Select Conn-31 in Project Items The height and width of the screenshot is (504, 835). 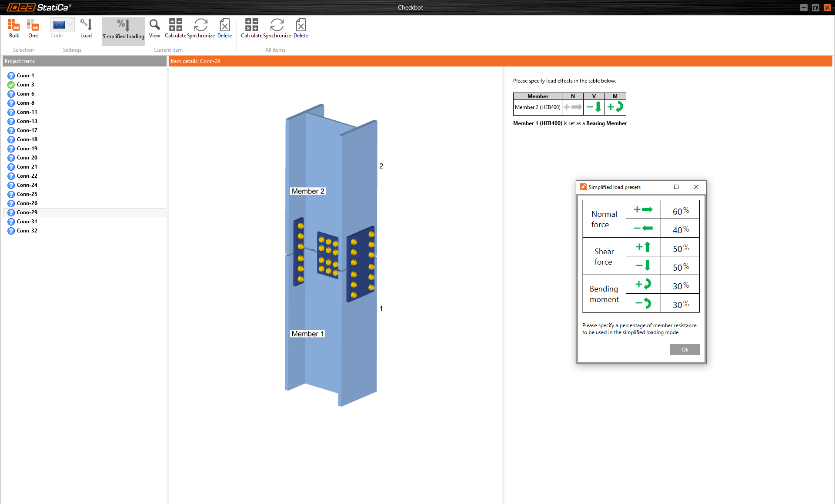coord(27,222)
